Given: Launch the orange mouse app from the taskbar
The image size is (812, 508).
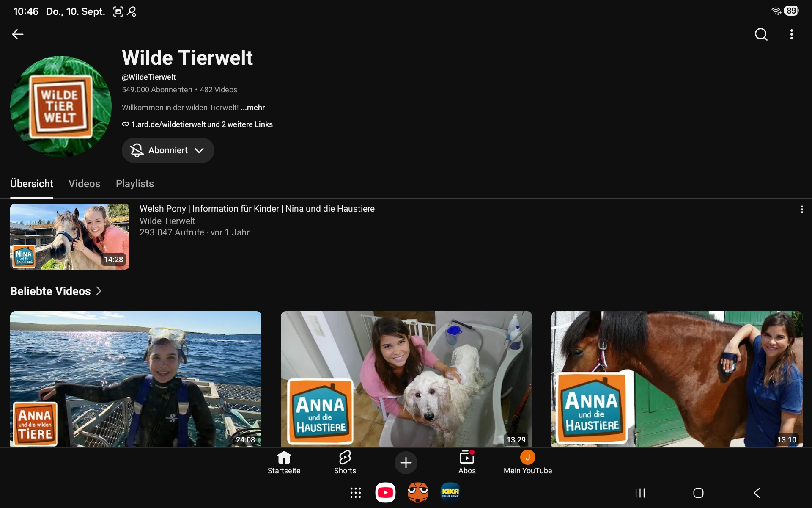Looking at the screenshot, I should pyautogui.click(x=418, y=493).
